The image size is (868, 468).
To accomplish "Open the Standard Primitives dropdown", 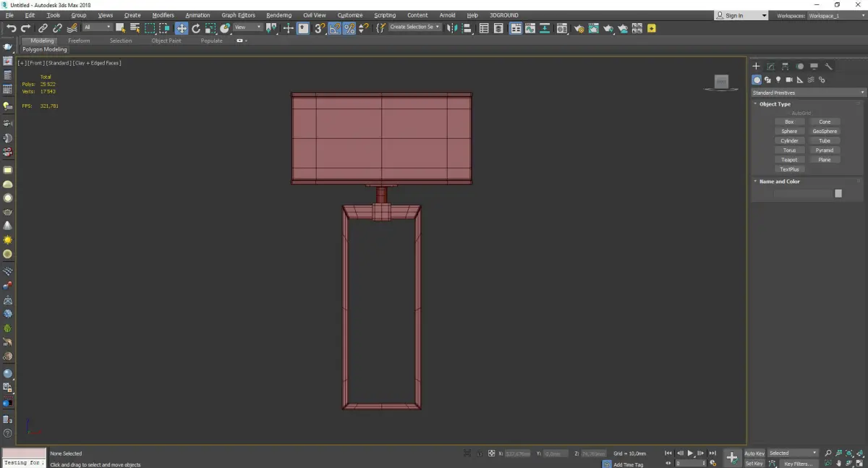I will tap(808, 93).
